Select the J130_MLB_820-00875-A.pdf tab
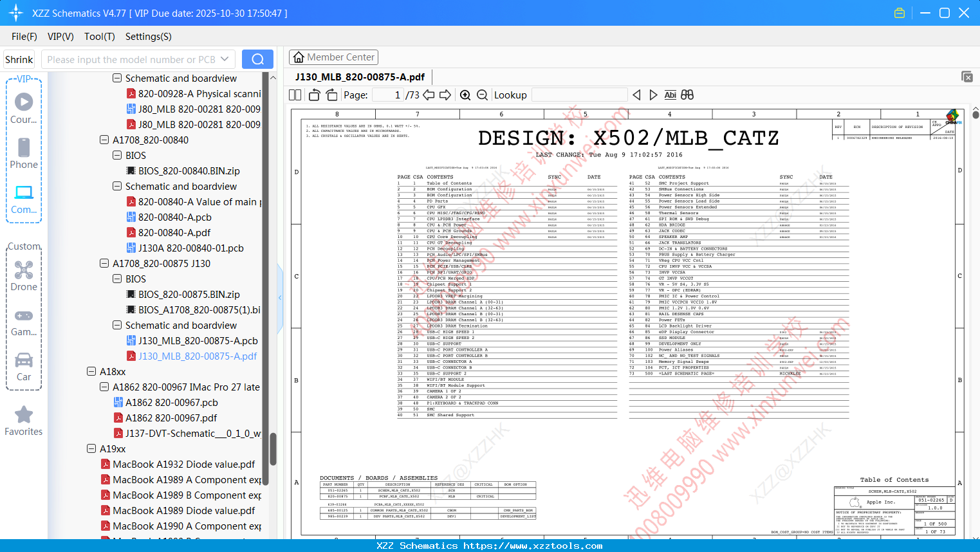Screen dimensions: 980x552 tap(360, 77)
